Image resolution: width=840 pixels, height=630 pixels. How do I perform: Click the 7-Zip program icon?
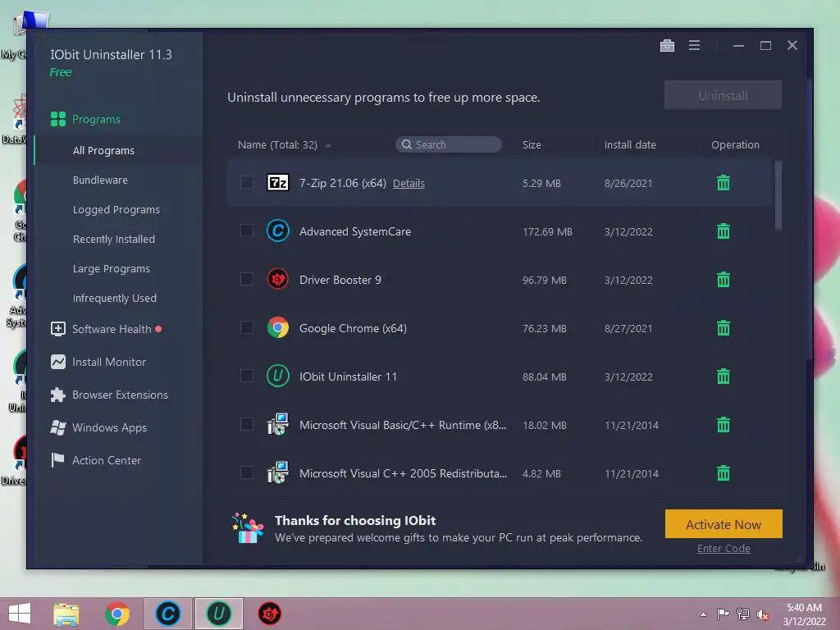click(x=278, y=183)
